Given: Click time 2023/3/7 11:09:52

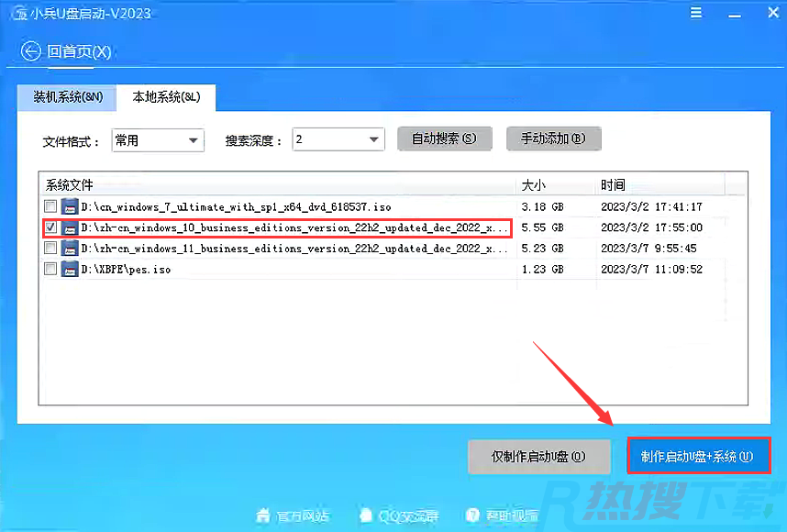Looking at the screenshot, I should (x=651, y=270).
